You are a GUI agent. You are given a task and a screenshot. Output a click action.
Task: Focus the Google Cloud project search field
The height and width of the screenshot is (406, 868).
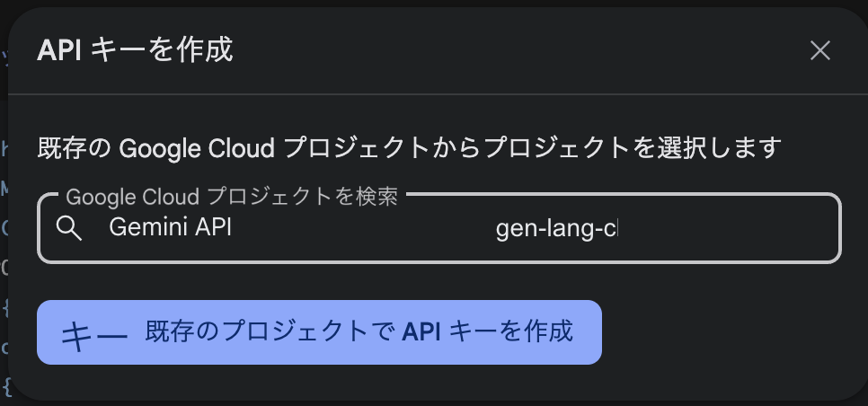pyautogui.click(x=439, y=228)
